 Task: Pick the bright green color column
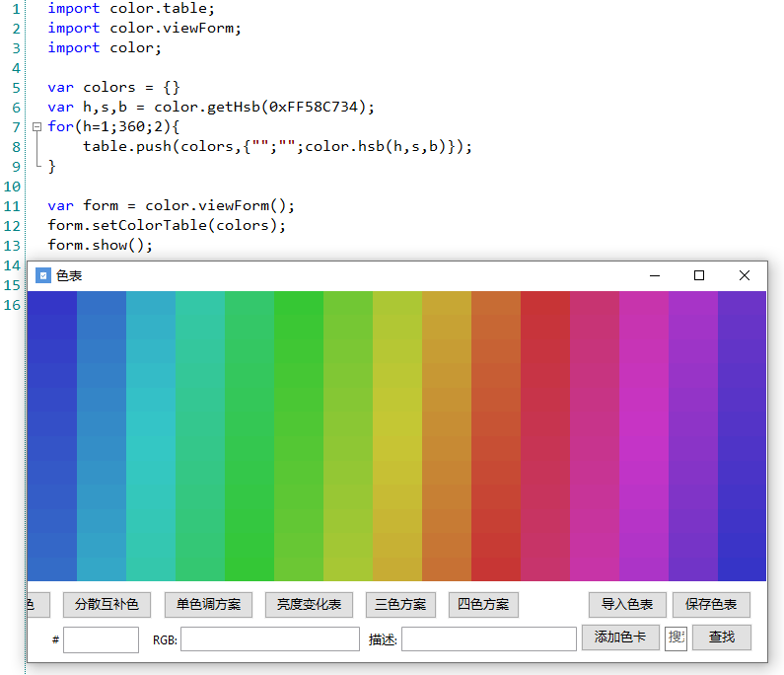298,434
